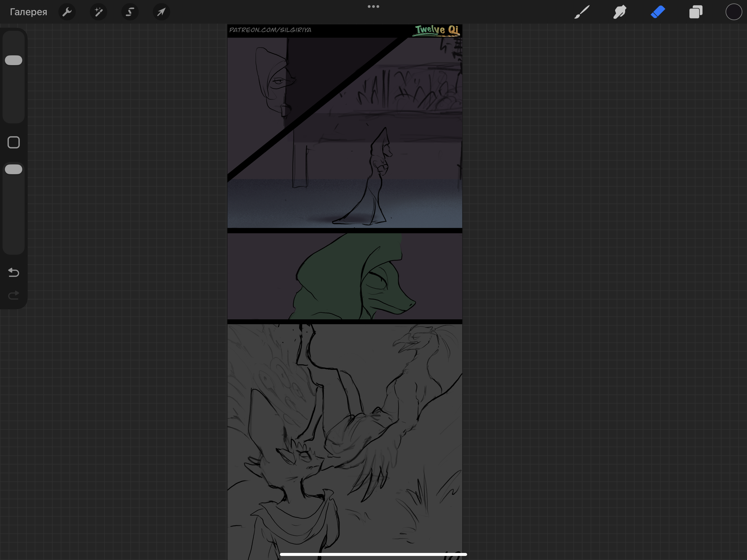Screen dimensions: 747x560
Task: Open the Layers panel
Action: point(696,12)
